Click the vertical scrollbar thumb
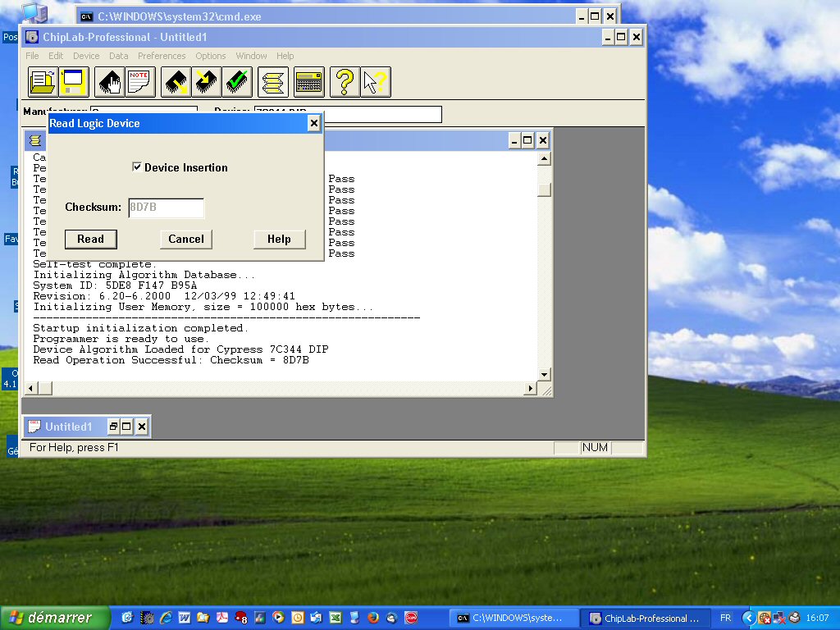This screenshot has width=840, height=630. pos(545,189)
